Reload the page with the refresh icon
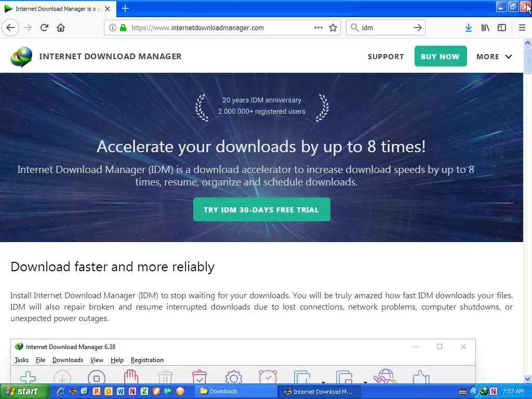This screenshot has height=399, width=532. (x=44, y=28)
